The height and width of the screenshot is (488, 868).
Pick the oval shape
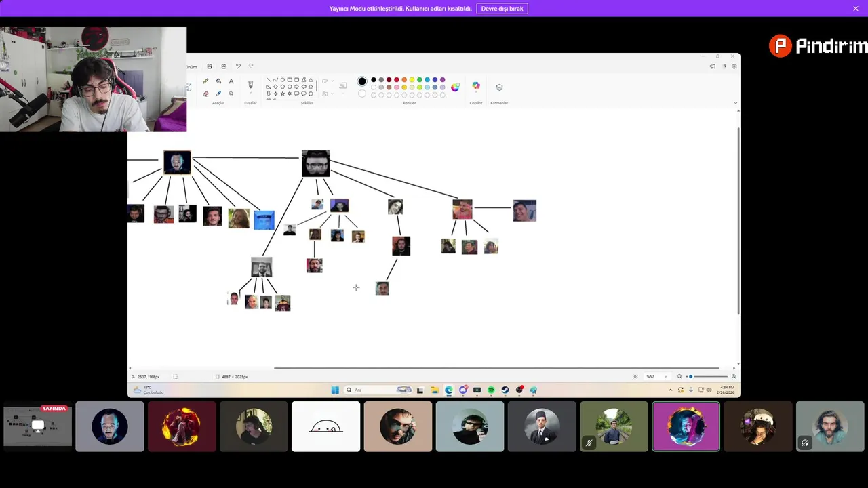(283, 79)
